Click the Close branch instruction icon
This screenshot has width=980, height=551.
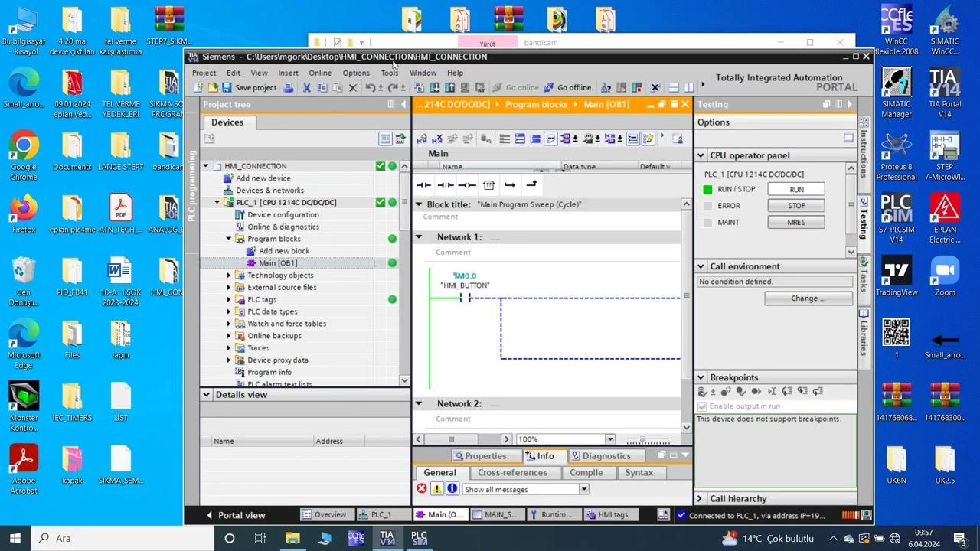(531, 185)
